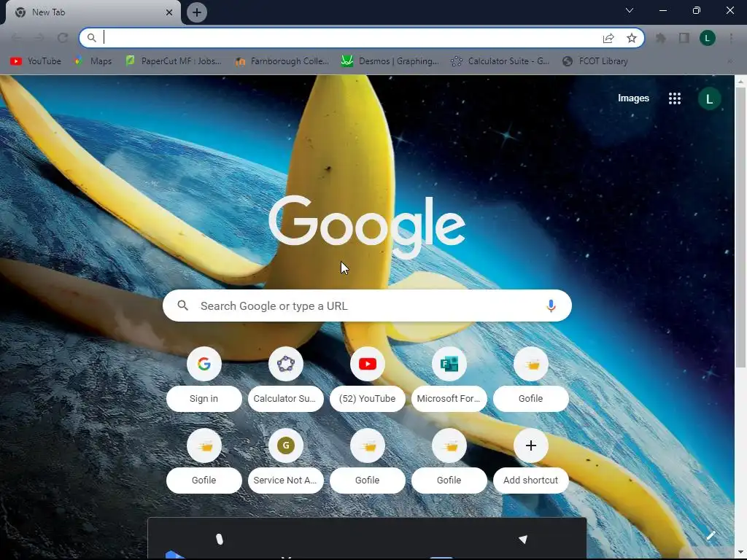
Task: Open the Google apps grid
Action: [675, 98]
